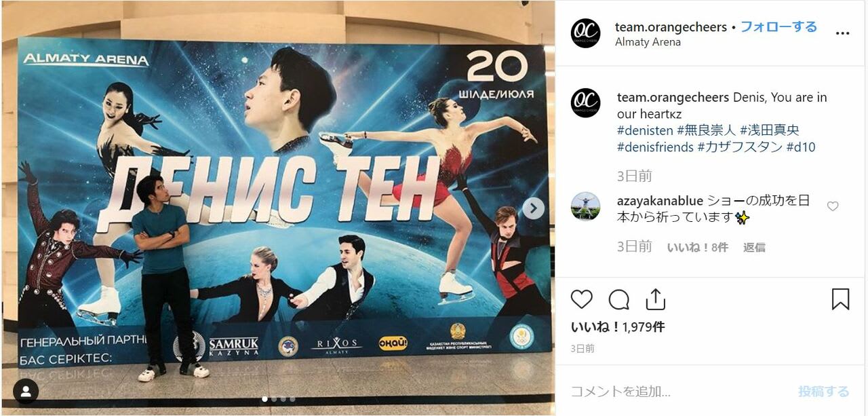
Task: Save post with the bookmark icon
Action: (840, 299)
